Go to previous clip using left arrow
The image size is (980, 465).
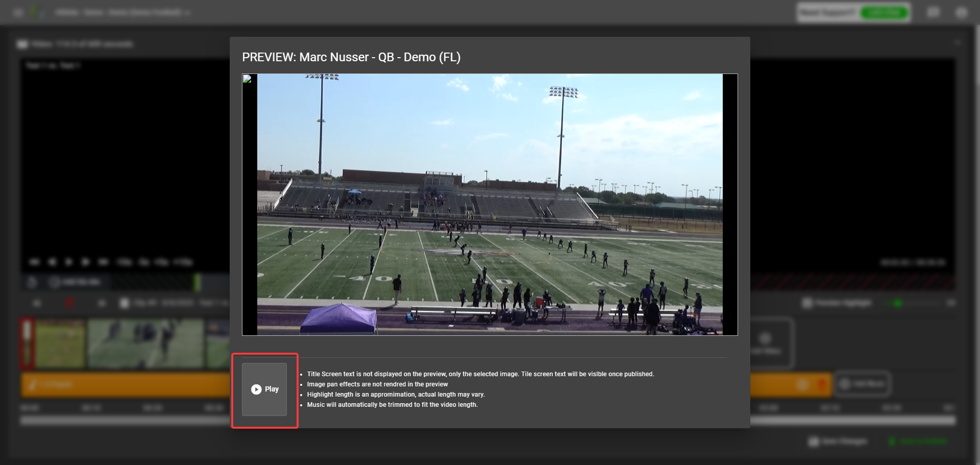(x=37, y=303)
